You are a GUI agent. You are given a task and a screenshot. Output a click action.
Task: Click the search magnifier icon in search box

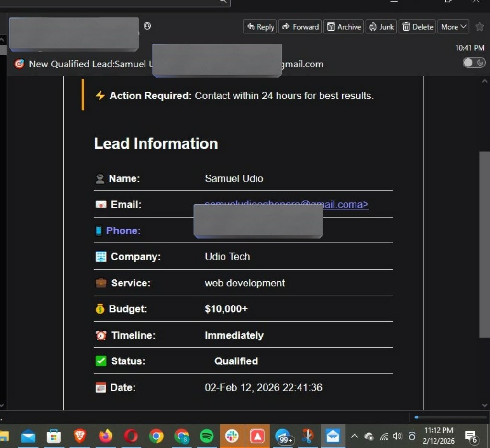click(x=223, y=1)
